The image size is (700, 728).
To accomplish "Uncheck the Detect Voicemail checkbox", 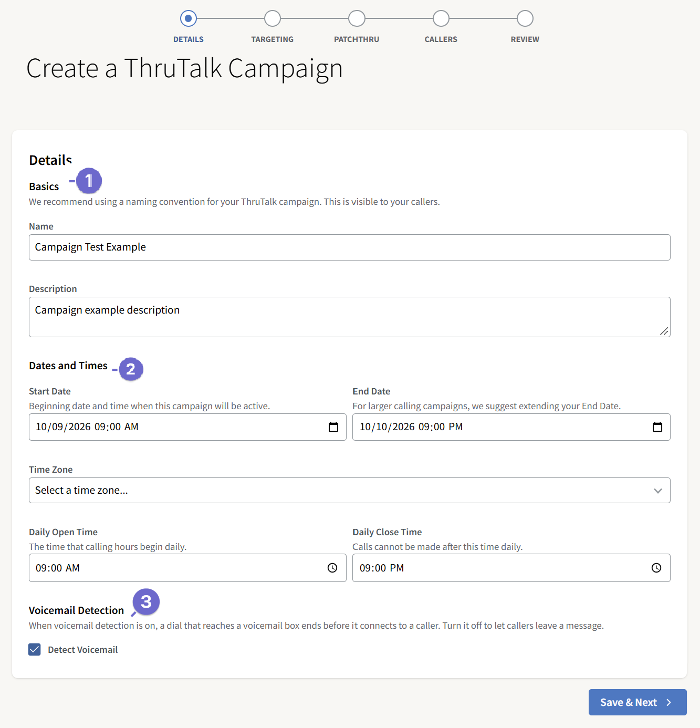I will [35, 650].
